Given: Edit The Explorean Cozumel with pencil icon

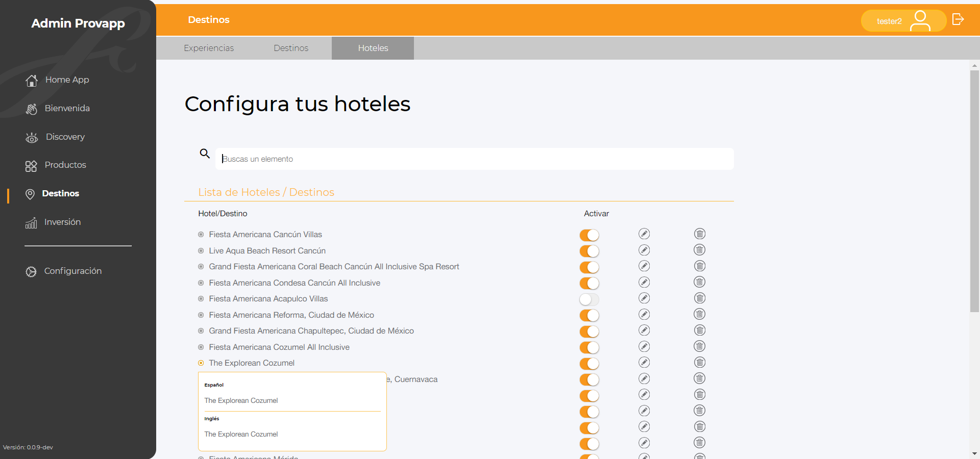Looking at the screenshot, I should (x=644, y=362).
